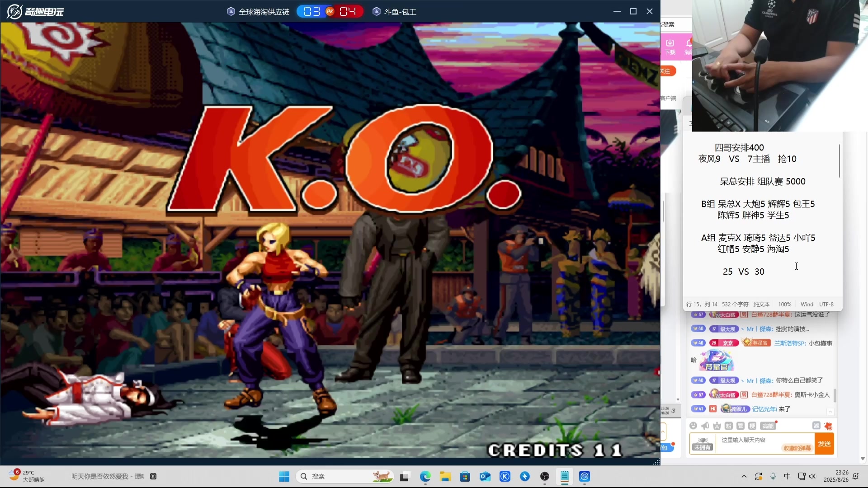Click the Notepad line 四哥安排400
Viewport: 868px width, 488px height.
tap(739, 147)
